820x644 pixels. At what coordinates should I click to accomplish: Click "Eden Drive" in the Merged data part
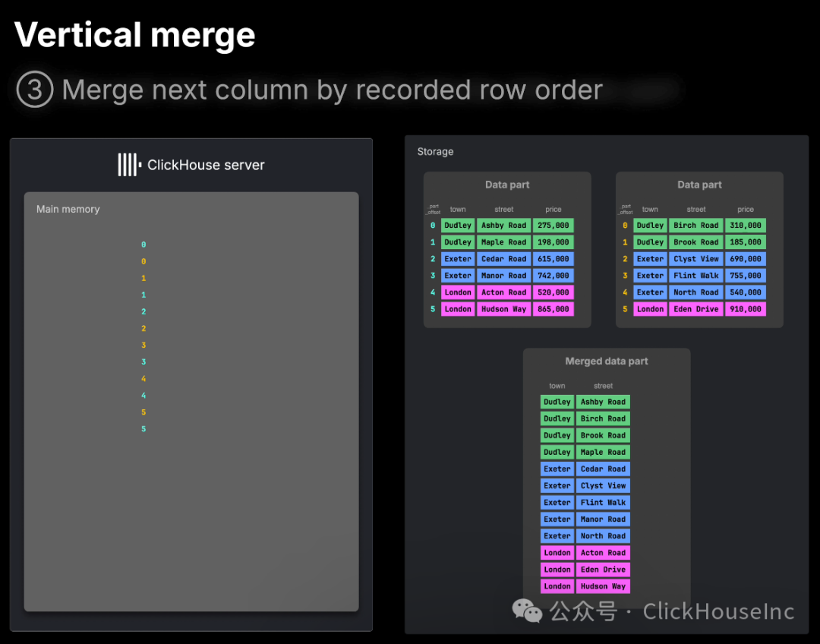coord(603,569)
